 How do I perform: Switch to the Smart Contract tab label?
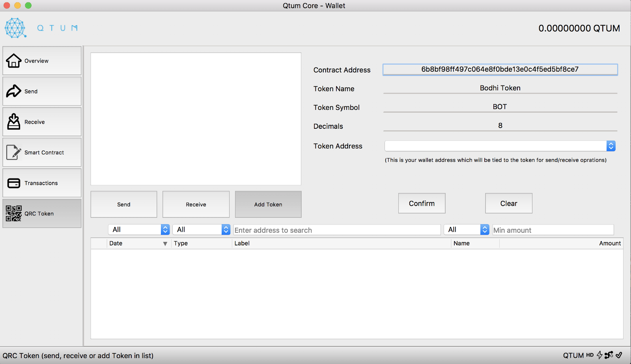pos(44,152)
